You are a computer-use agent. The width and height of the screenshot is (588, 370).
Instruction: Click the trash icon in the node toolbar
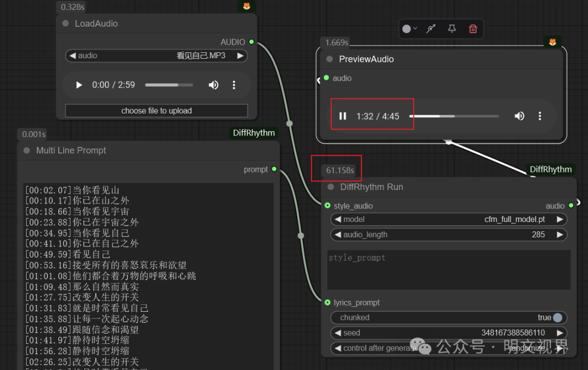[473, 29]
